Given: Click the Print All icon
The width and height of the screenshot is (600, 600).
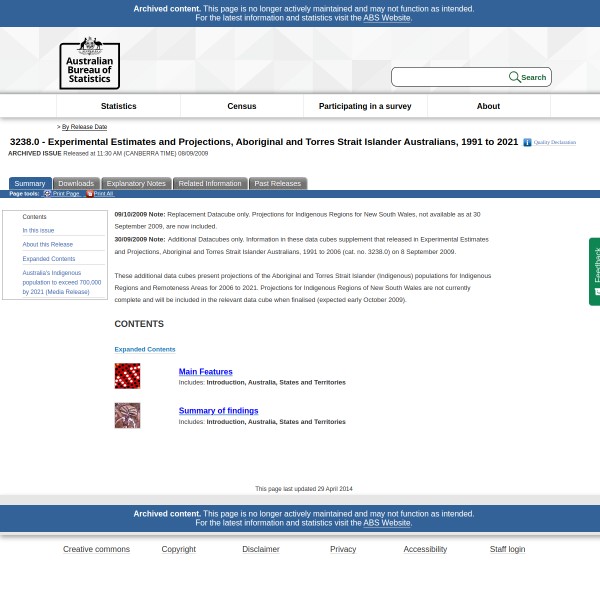Looking at the screenshot, I should click(x=89, y=194).
